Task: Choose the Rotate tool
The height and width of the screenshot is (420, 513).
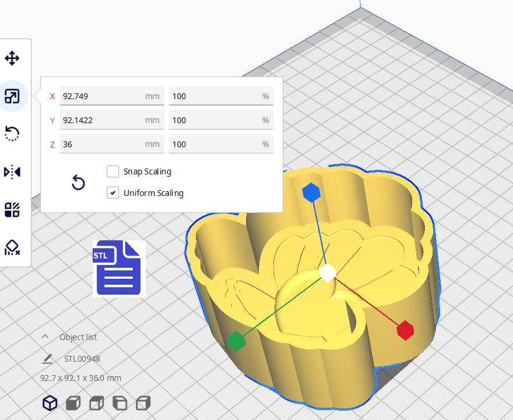Action: point(12,134)
